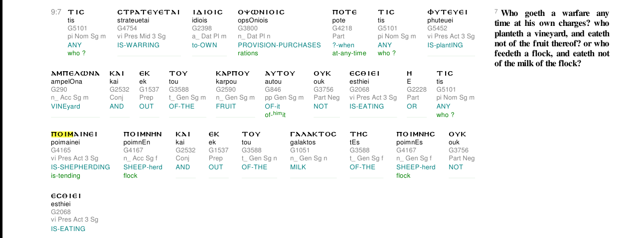Select the Greek word ΦΥΤΕΥΕΙ

[447, 12]
